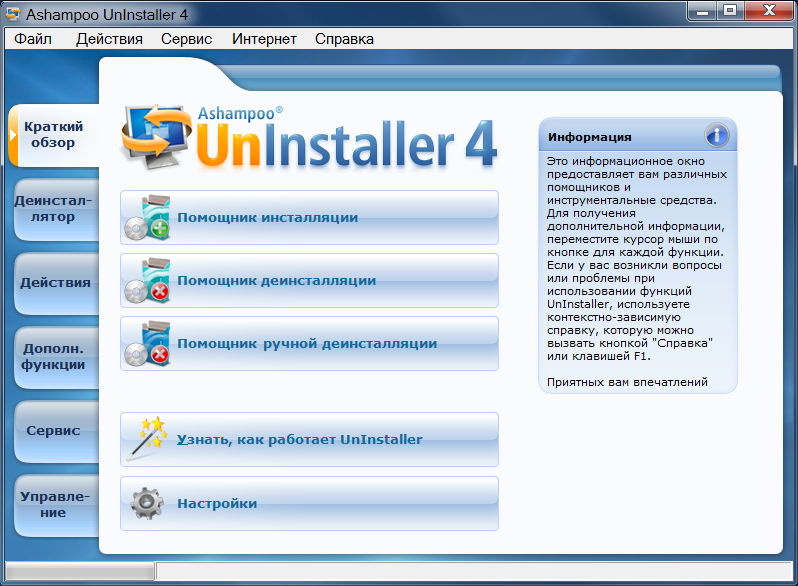Select the Краткий обзор side tab
The width and height of the screenshot is (798, 586).
point(53,135)
